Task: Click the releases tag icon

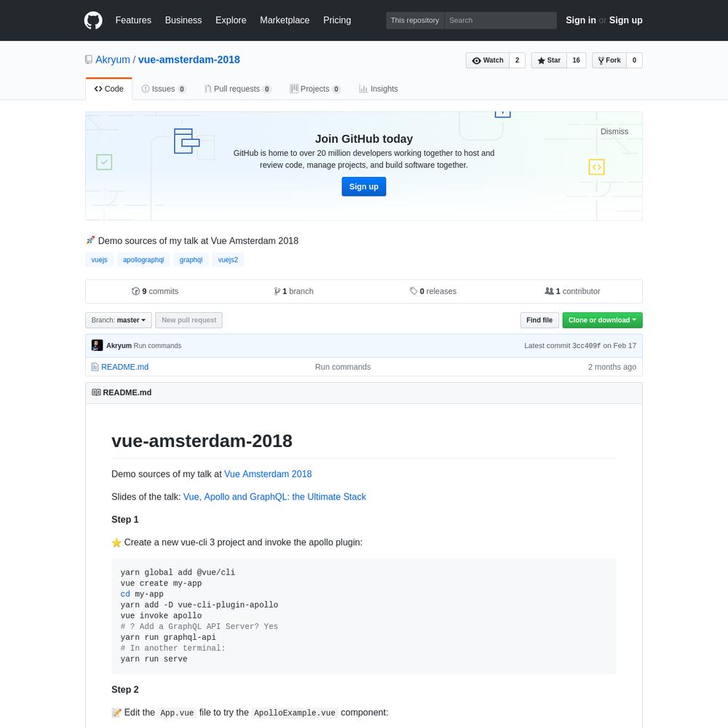Action: 414,291
